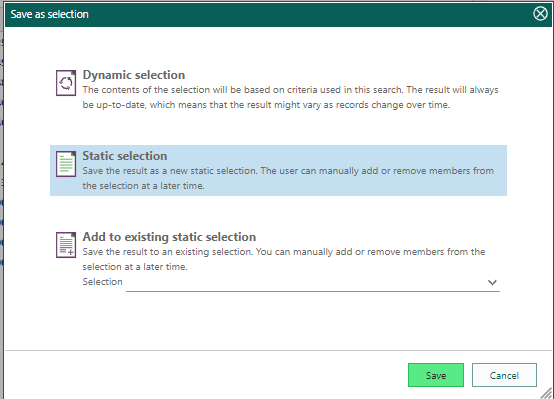
Task: Expand the Selection dropdown arrow
Action: coord(492,282)
